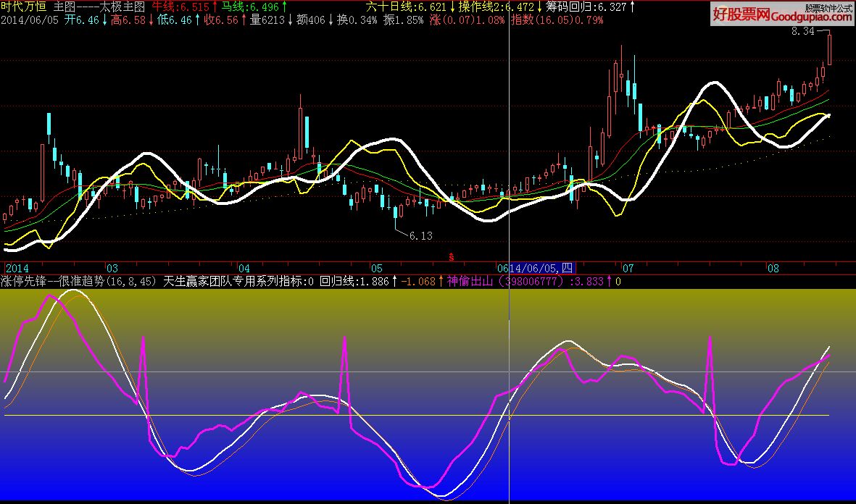Click the 操作线2 value in header
The image size is (856, 504).
pyautogui.click(x=497, y=7)
